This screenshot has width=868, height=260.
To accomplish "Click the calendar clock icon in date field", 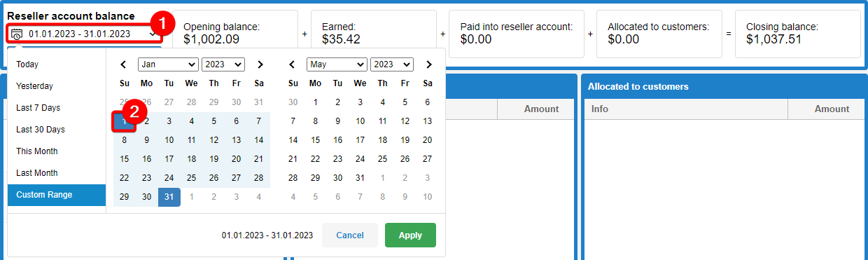I will pyautogui.click(x=17, y=34).
